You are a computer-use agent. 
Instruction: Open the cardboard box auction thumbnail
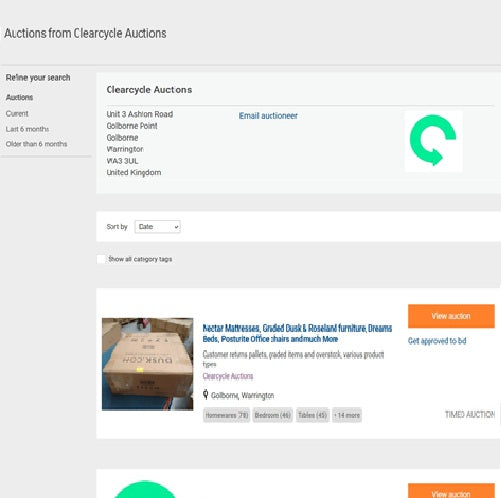tap(147, 364)
